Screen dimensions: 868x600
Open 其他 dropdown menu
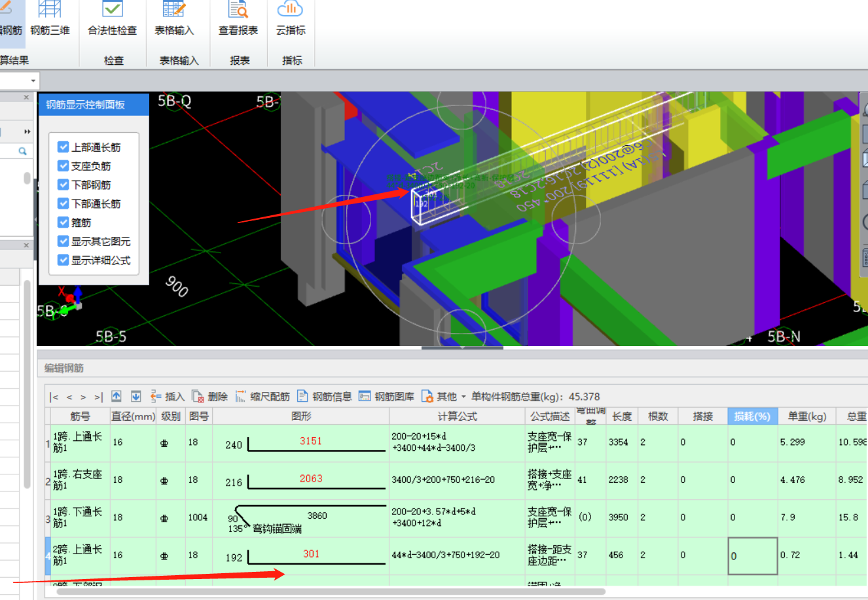[443, 397]
